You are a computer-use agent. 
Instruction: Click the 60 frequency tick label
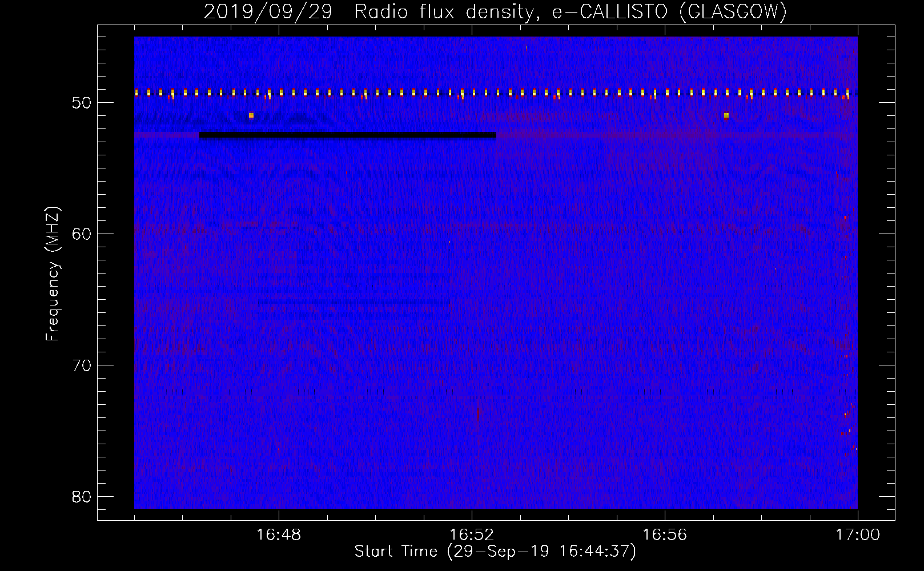(82, 234)
